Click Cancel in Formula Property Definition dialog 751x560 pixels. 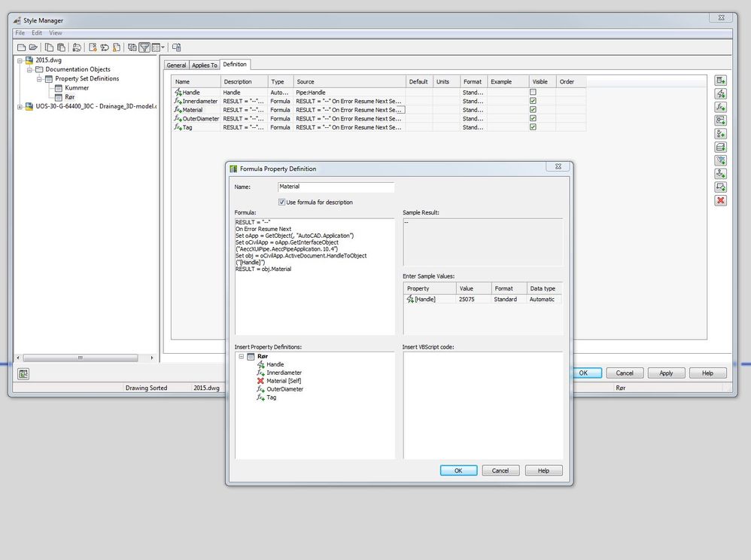tap(500, 470)
